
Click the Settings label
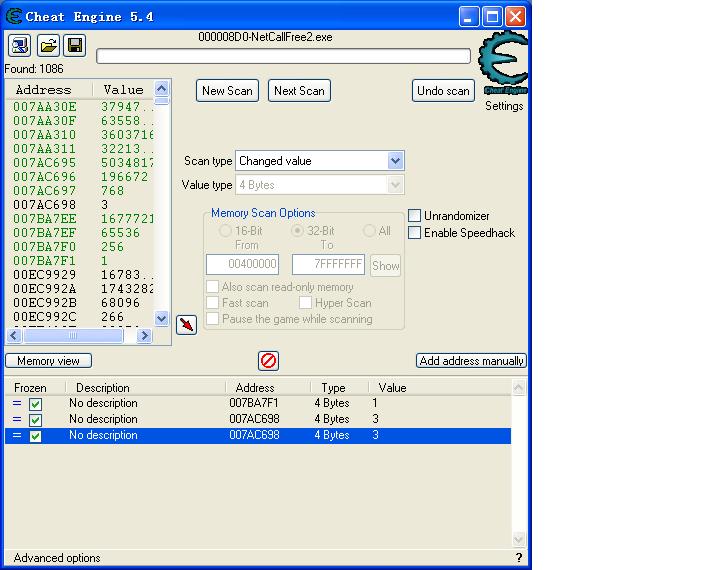point(504,106)
